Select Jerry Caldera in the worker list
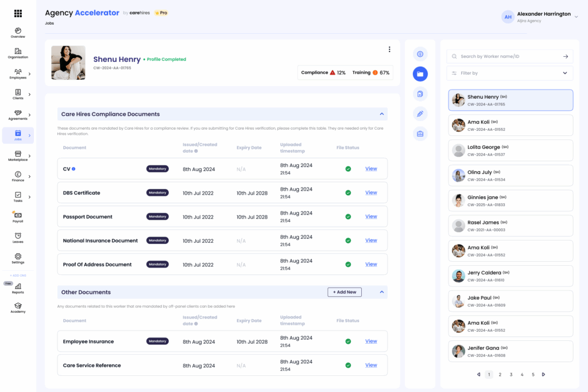 510,276
